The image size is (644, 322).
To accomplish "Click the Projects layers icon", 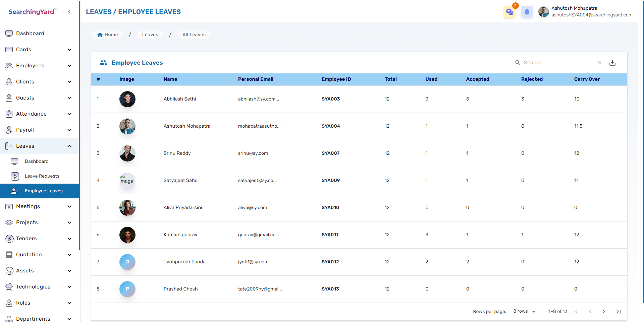I will point(9,222).
